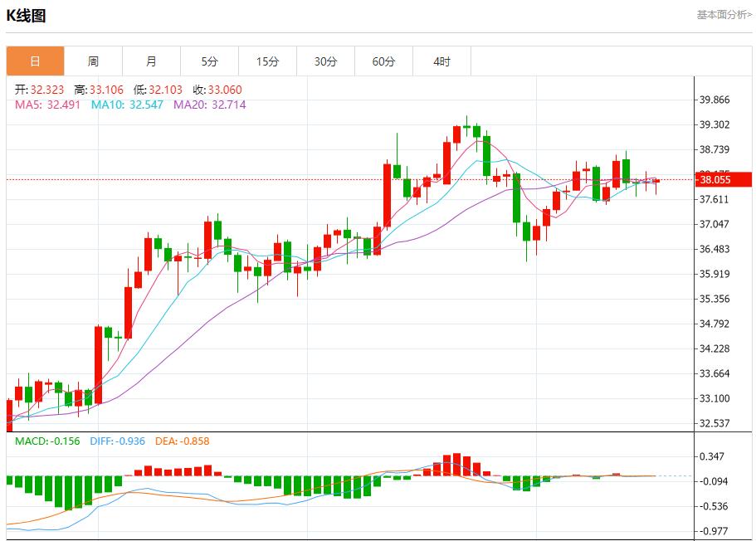Viewport: 756px width, 541px height.
Task: Click the K线图 chart title
Action: (x=27, y=13)
